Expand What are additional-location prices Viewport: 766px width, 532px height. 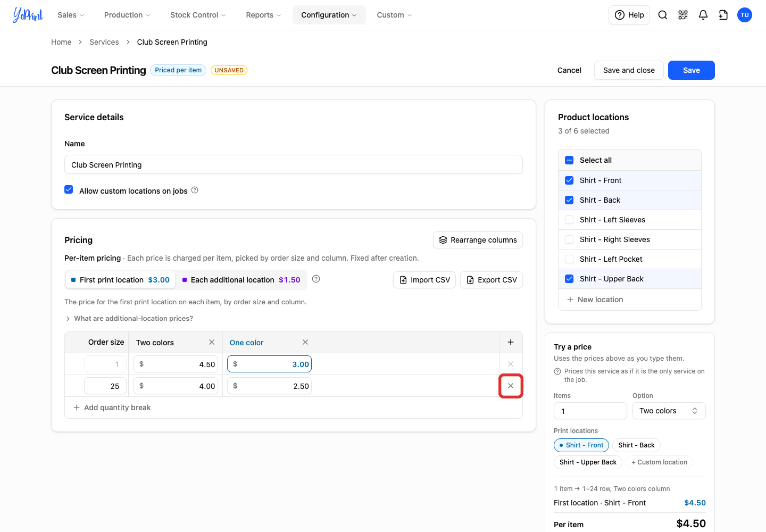coord(129,318)
